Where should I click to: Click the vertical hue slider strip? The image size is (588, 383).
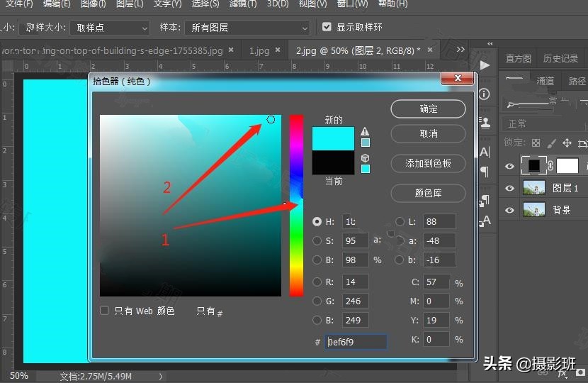click(295, 206)
